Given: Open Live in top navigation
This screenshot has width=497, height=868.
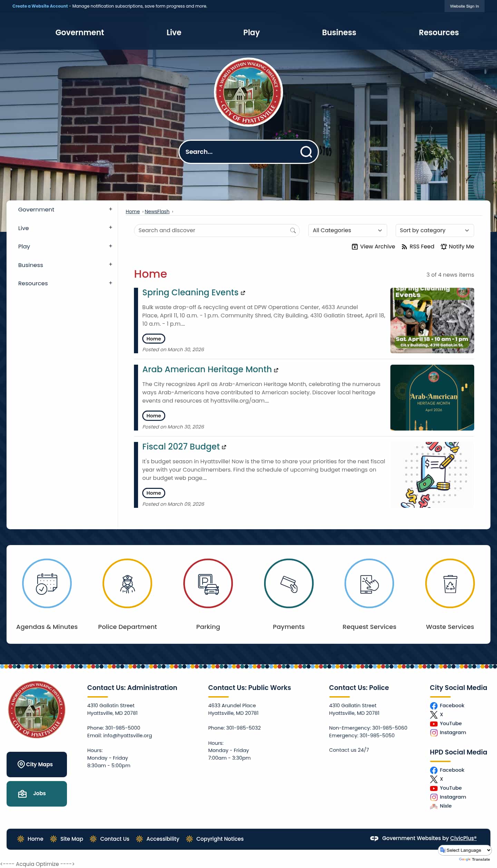Looking at the screenshot, I should pyautogui.click(x=174, y=32).
